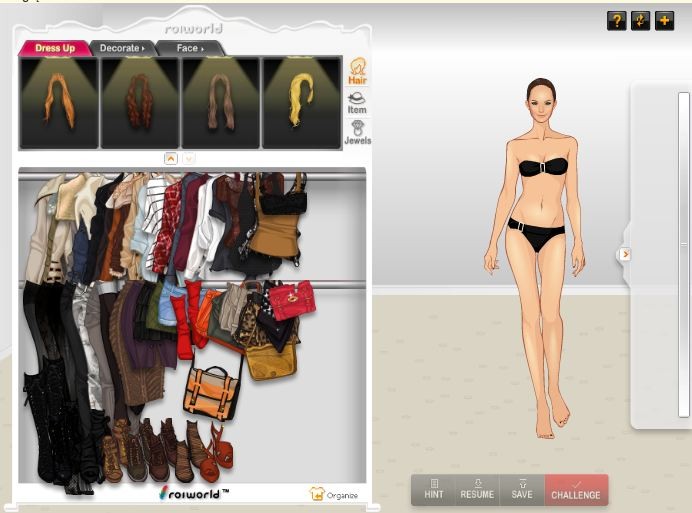Click the question mark help icon
692x513 pixels.
(x=616, y=21)
